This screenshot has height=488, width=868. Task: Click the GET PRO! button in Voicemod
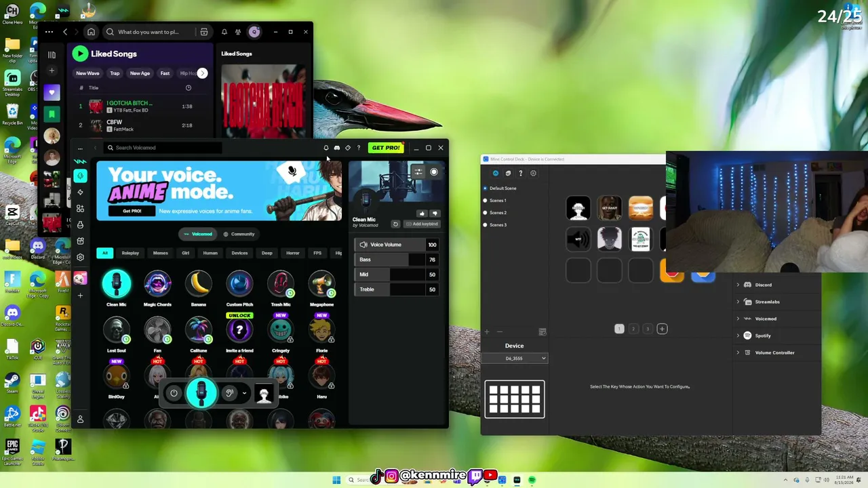tap(386, 148)
